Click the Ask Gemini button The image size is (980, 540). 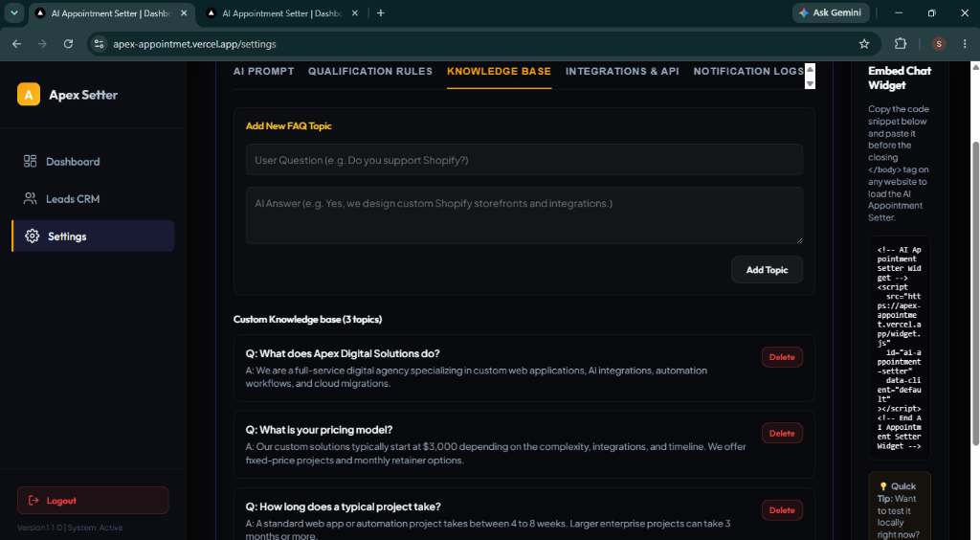click(x=832, y=12)
